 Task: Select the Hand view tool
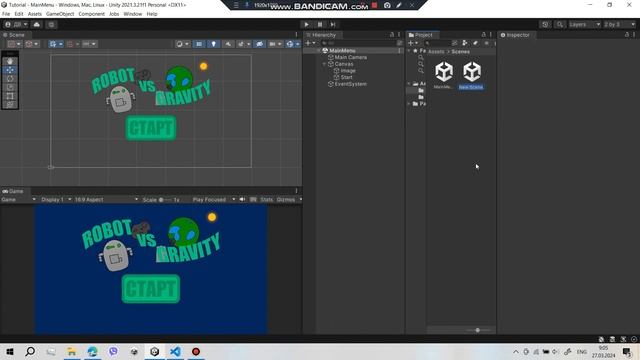(x=10, y=61)
